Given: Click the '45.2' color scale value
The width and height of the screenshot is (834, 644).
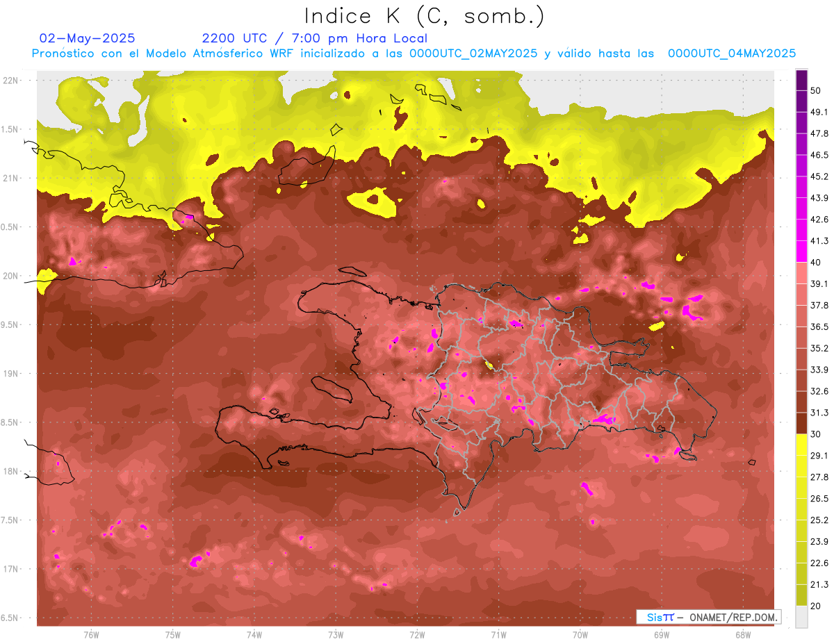Looking at the screenshot, I should click(x=819, y=176).
